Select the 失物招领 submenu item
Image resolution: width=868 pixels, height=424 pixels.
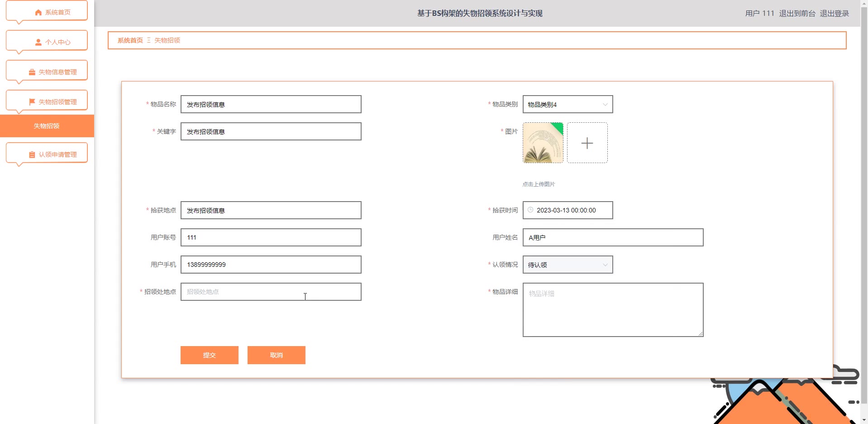coord(47,126)
